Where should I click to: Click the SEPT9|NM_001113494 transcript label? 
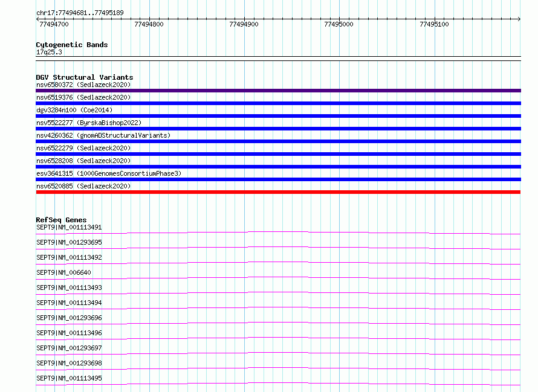pos(69,303)
